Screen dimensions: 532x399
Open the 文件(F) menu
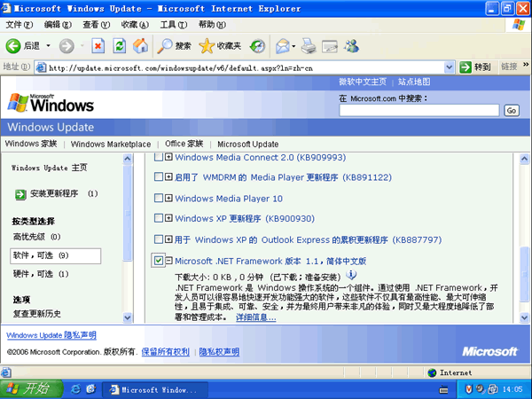coord(19,25)
